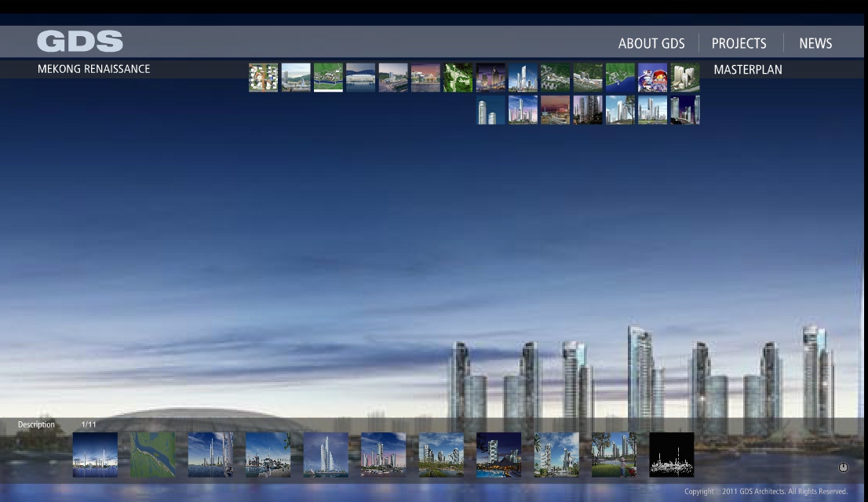Select the black wireframe skyline thumbnail

(671, 455)
